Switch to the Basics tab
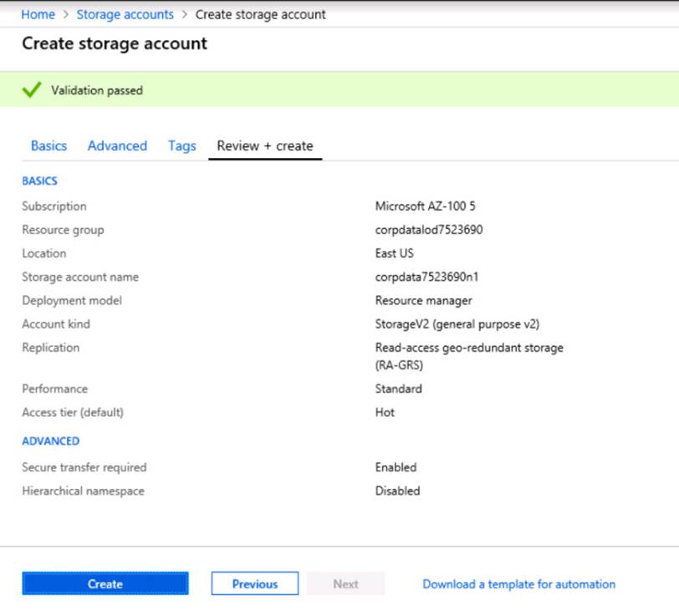The width and height of the screenshot is (679, 616). click(48, 145)
